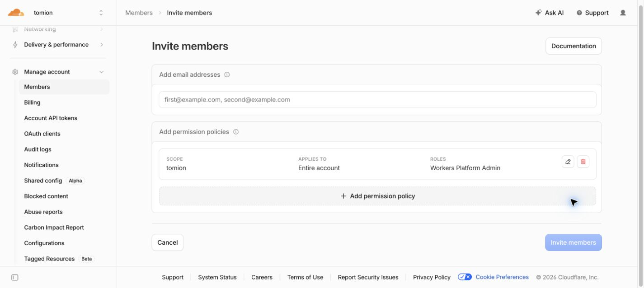The width and height of the screenshot is (644, 288).
Task: Open Members in the sidebar
Action: pyautogui.click(x=64, y=87)
